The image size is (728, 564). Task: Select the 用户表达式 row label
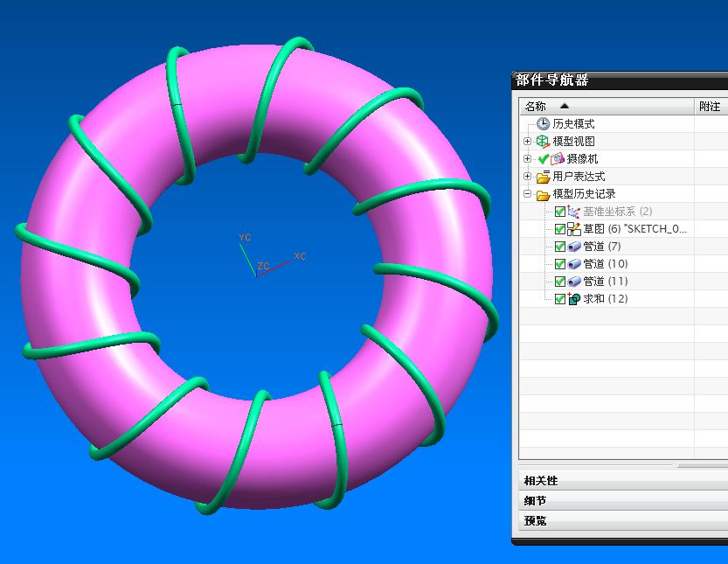coord(579,177)
